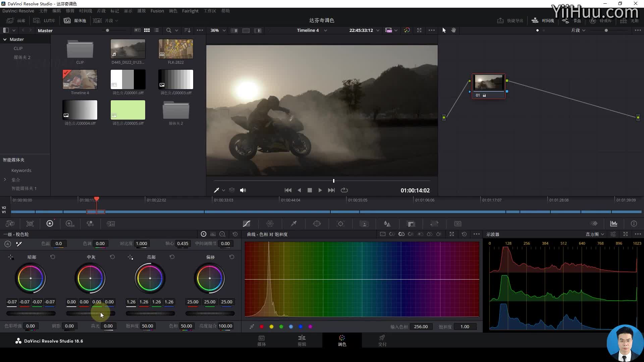
Task: Open the Color Warper palette
Action: (270, 224)
